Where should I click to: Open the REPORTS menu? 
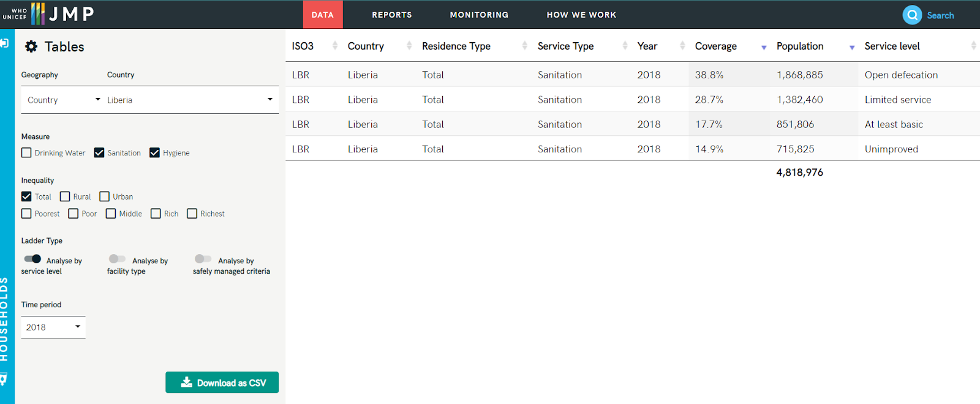tap(392, 15)
